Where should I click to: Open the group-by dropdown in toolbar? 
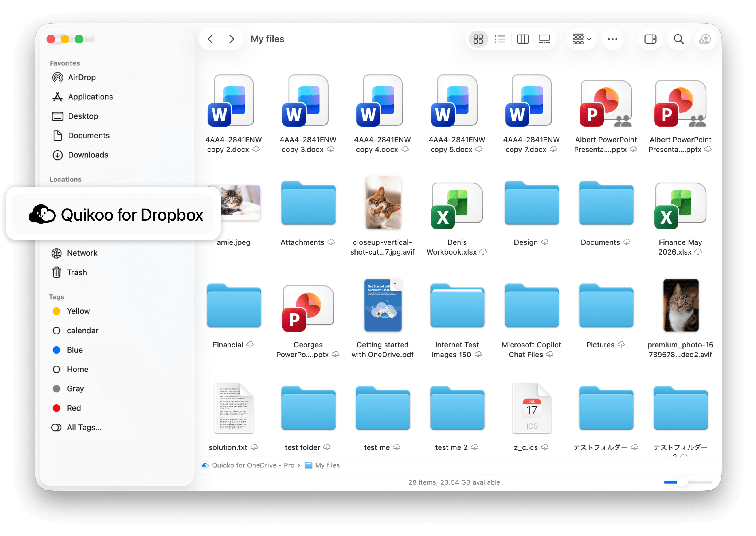click(581, 39)
